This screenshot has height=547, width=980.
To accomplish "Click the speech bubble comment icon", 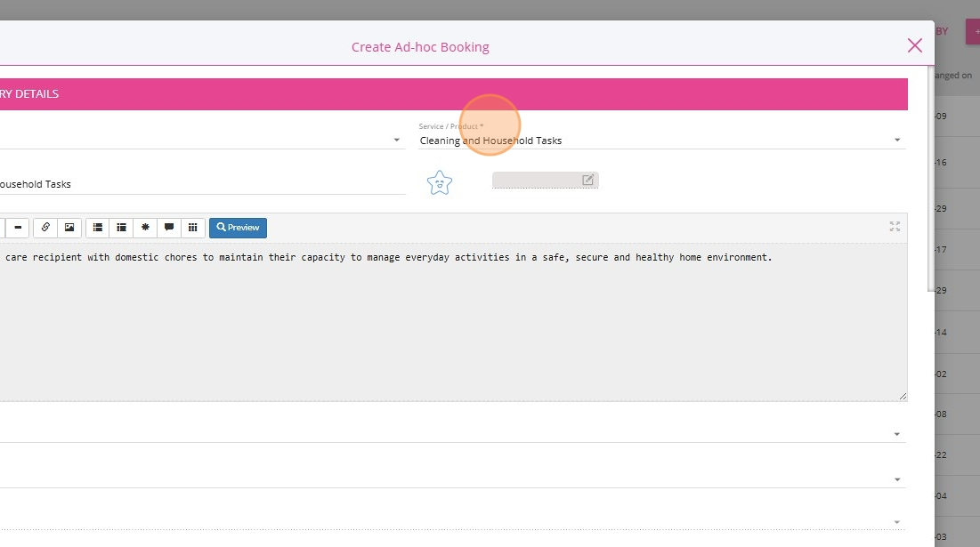I will tap(168, 228).
